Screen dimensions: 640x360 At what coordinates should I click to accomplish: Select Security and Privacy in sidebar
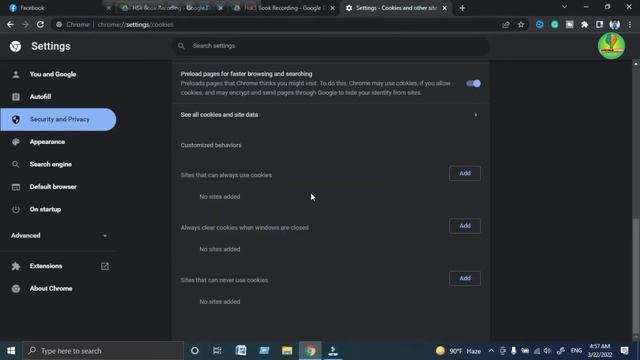pyautogui.click(x=58, y=120)
